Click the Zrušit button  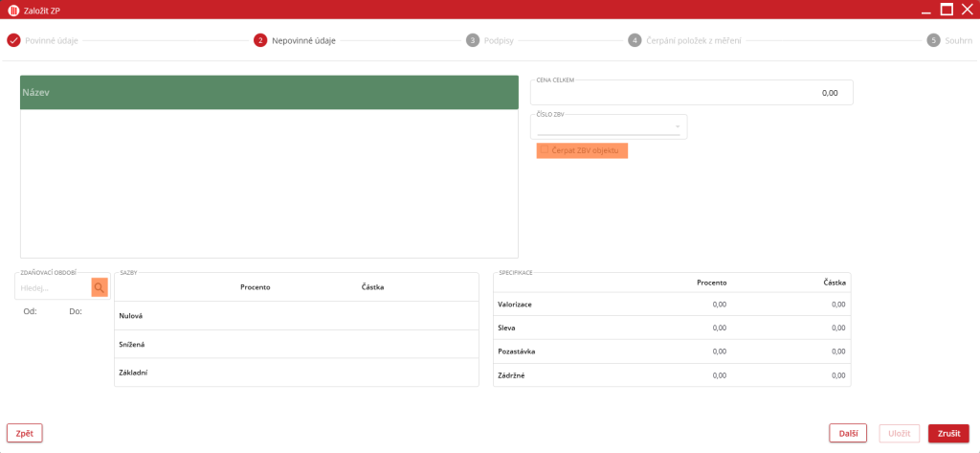pyautogui.click(x=947, y=433)
